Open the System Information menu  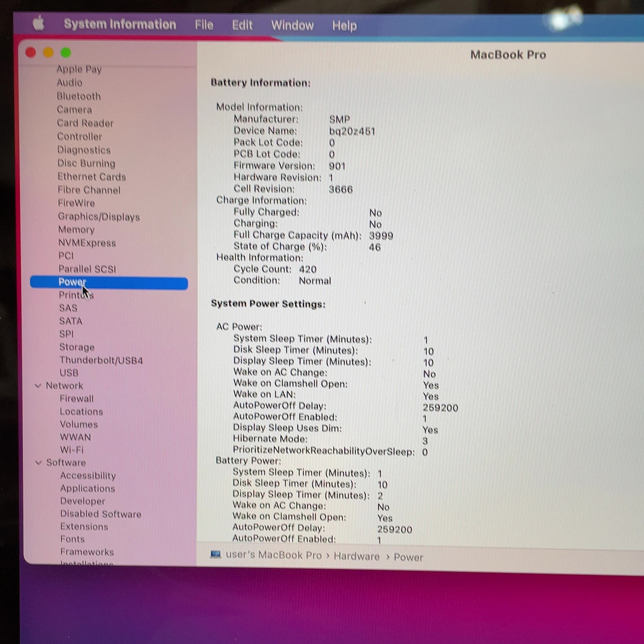point(120,24)
